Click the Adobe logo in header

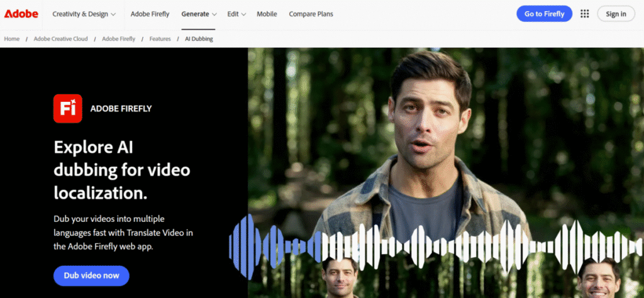click(21, 14)
